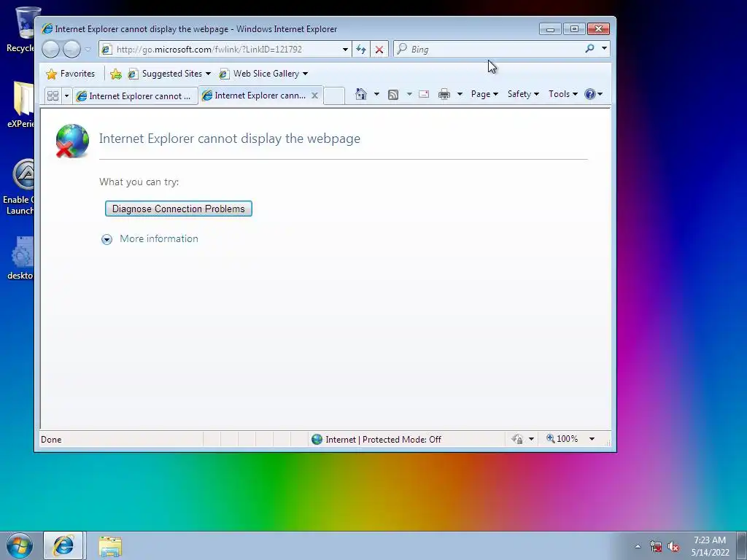Click the network status tray icon

click(656, 547)
